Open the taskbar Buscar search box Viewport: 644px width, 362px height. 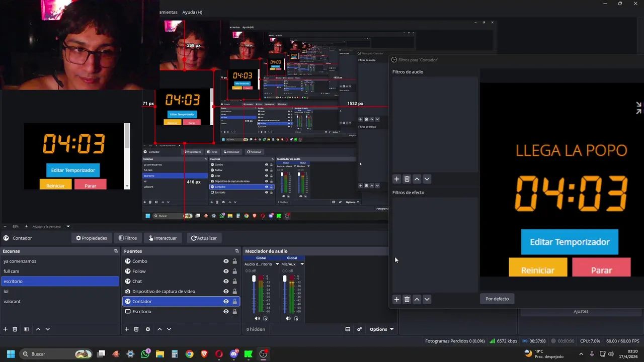(x=56, y=354)
